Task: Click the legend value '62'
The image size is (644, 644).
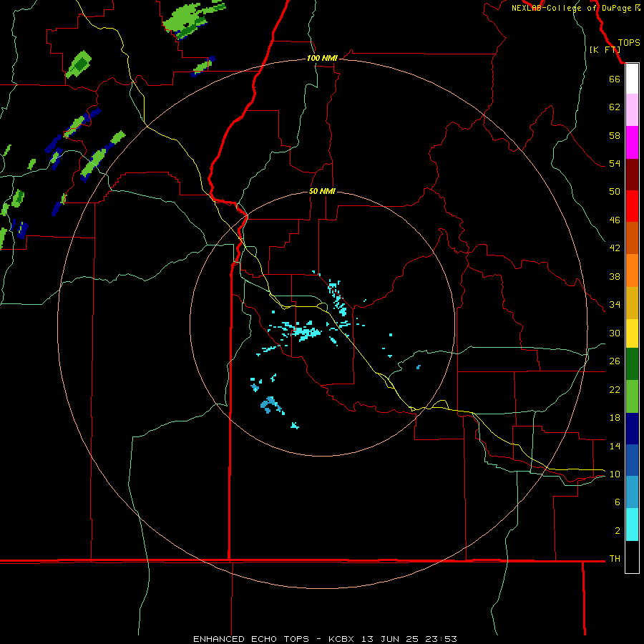Action: coord(615,107)
